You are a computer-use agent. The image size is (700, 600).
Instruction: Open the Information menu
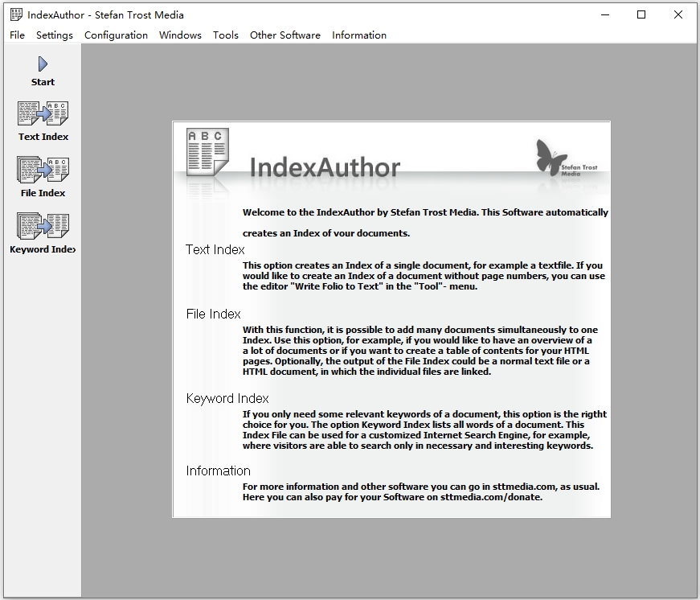pos(359,35)
